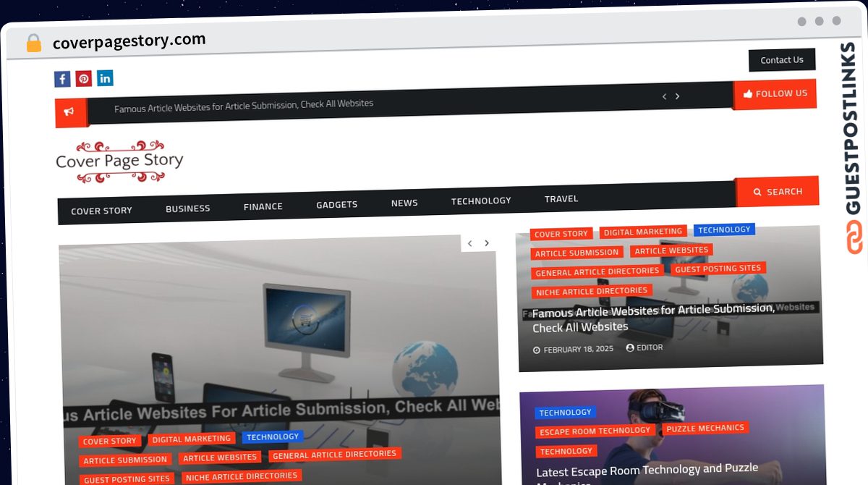Advance main slider to next slide

coord(487,243)
